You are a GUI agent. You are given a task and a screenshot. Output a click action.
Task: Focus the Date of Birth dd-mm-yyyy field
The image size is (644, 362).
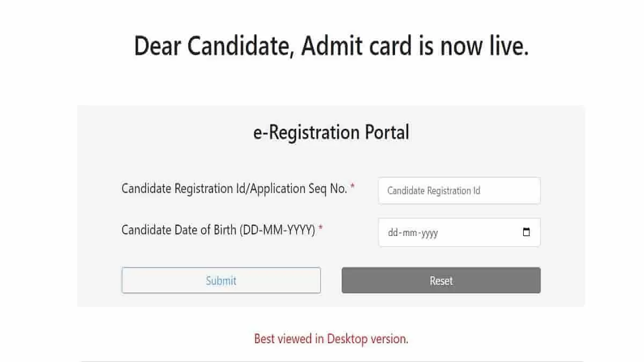pos(459,232)
